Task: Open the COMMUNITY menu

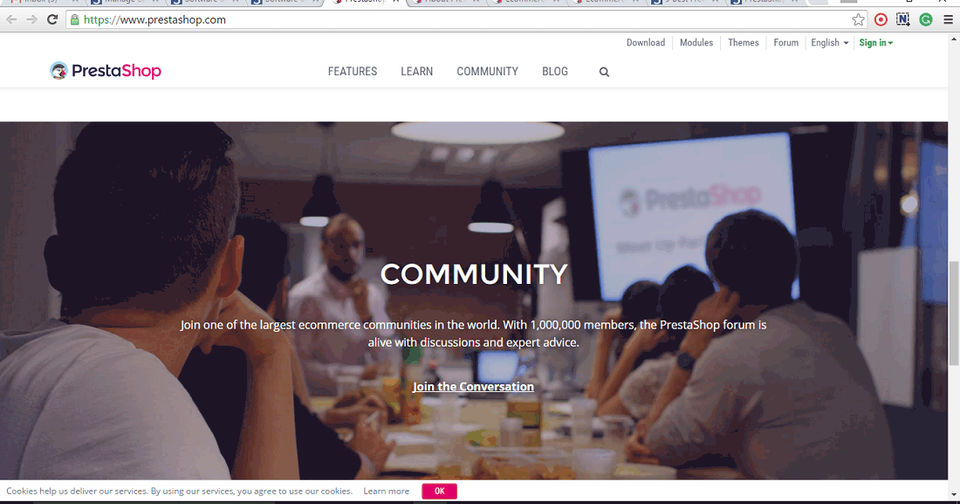Action: pos(487,72)
